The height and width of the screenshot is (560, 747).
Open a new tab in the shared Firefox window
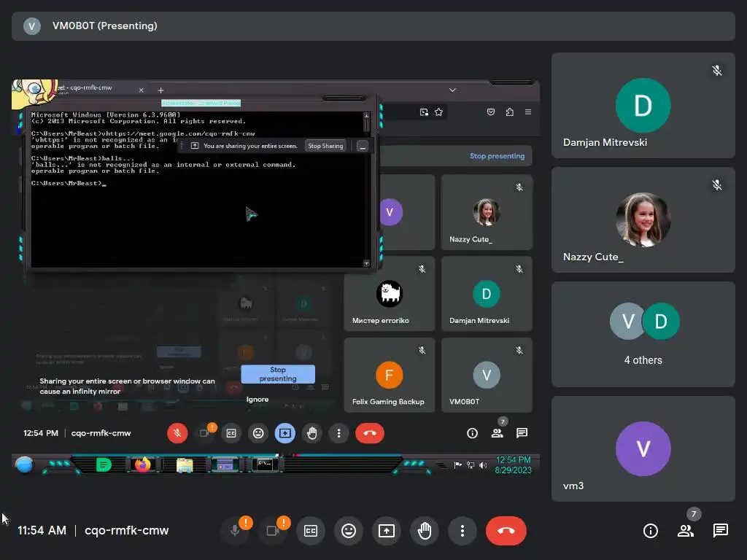pos(160,90)
